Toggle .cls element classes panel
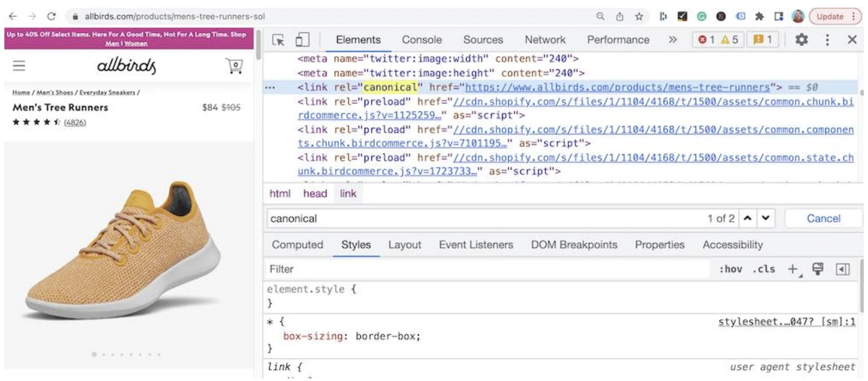 pos(764,269)
